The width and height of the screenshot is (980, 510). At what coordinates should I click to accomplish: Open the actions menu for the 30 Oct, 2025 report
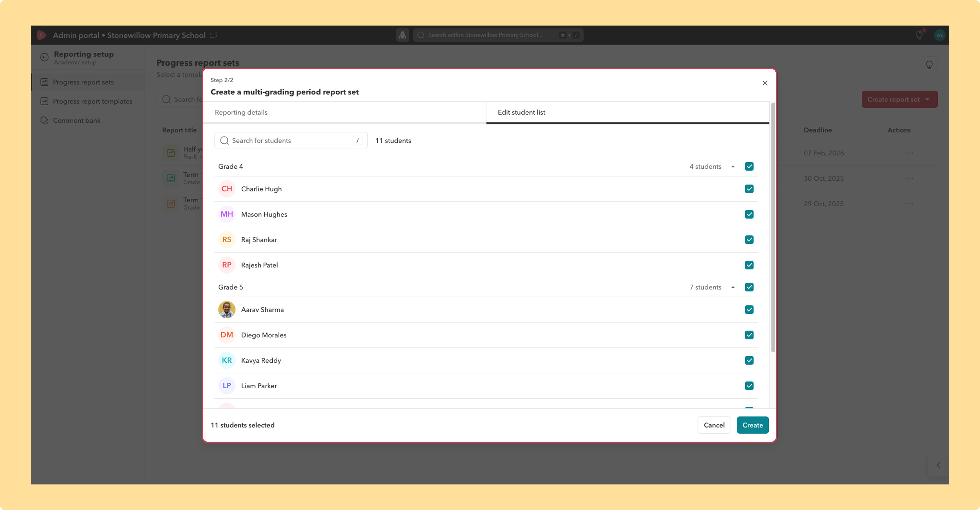pyautogui.click(x=910, y=179)
